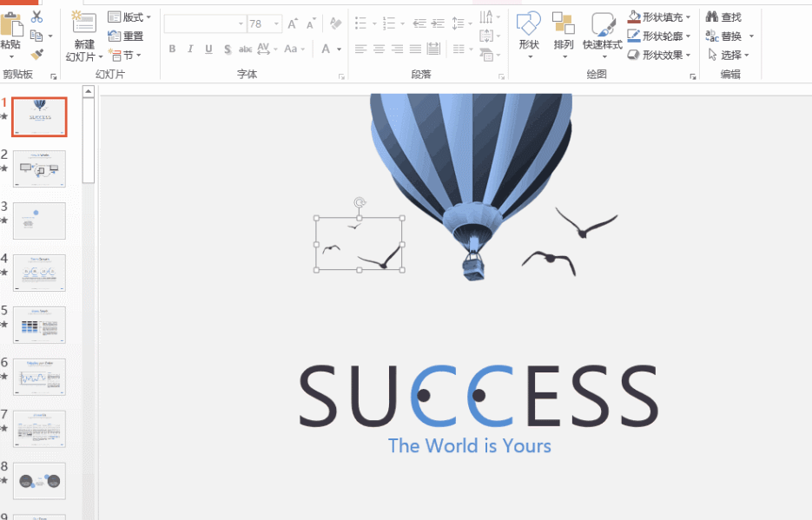Screen dimensions: 812x520
Task: Open the 排列 arrange menu
Action: 564,35
